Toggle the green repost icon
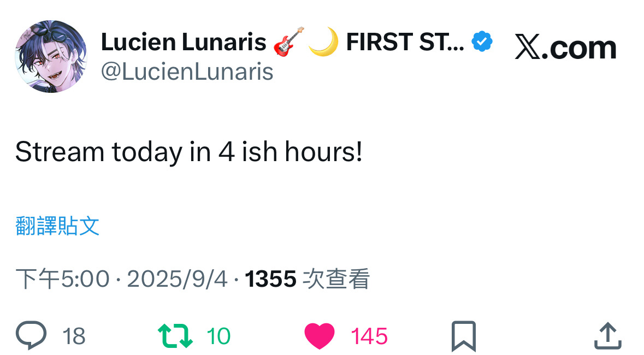Image resolution: width=644 pixels, height=355 pixels. [175, 336]
